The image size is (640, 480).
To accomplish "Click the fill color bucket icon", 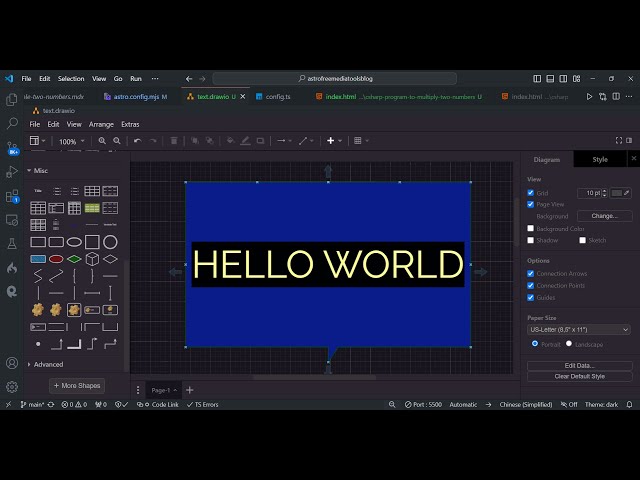I will coord(230,141).
